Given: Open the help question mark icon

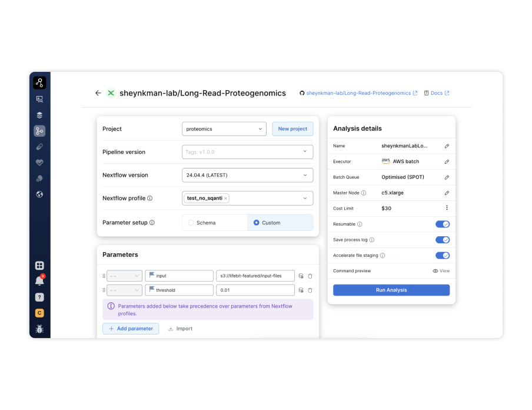Looking at the screenshot, I should 39,297.
